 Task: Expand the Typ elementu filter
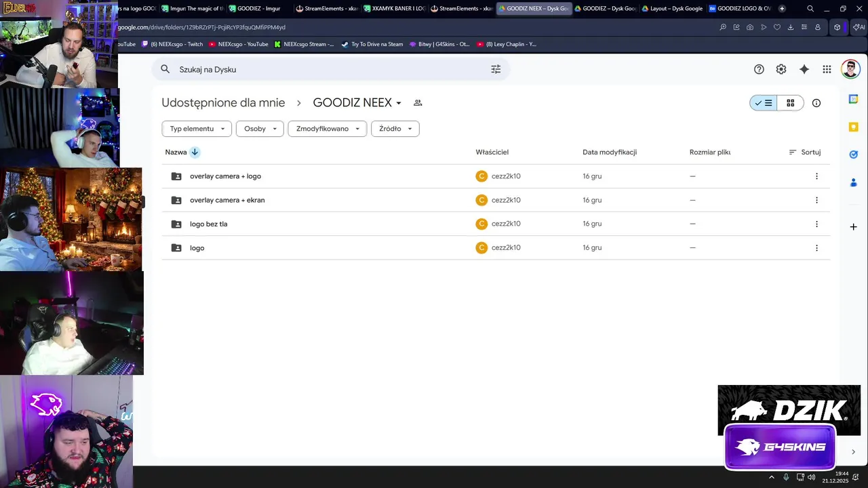(197, 129)
